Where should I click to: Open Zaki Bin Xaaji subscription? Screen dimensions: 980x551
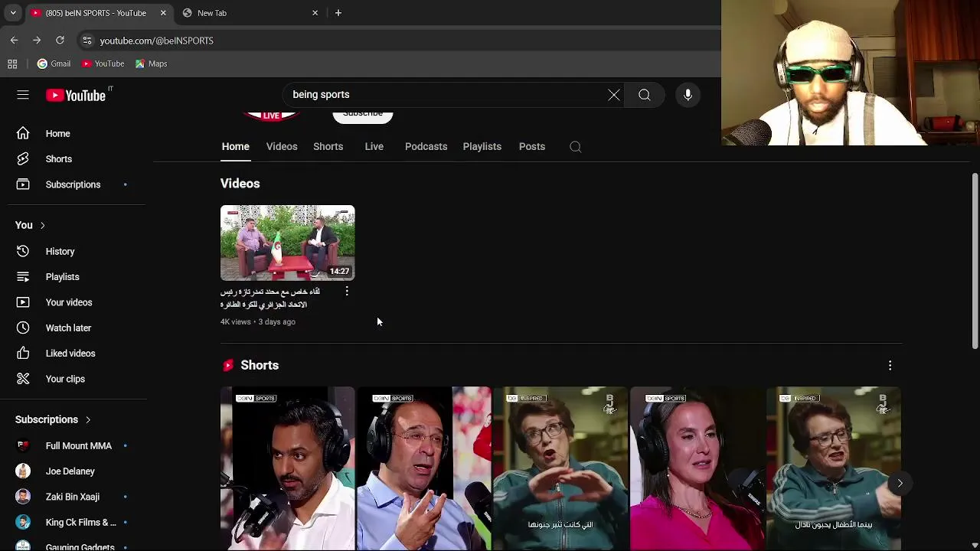point(73,497)
